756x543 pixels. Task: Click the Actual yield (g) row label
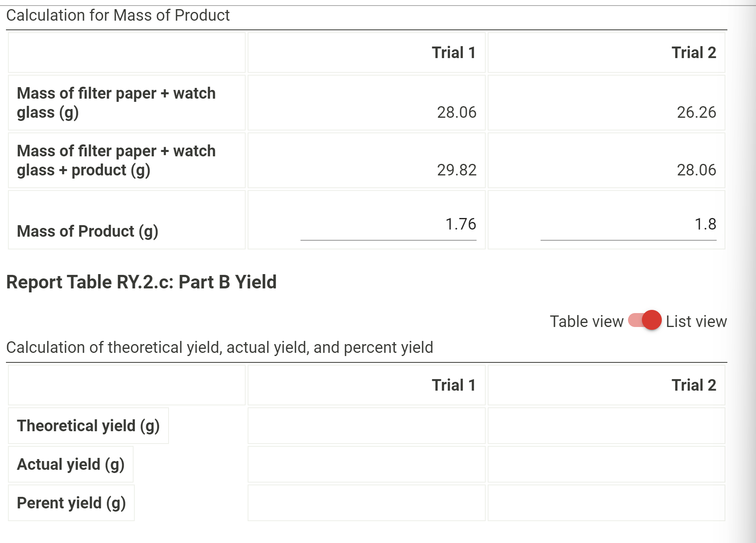[x=70, y=464]
